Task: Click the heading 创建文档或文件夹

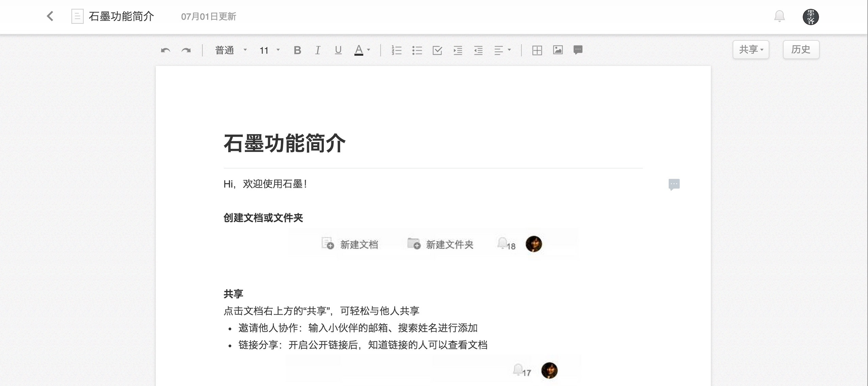Action: click(263, 218)
